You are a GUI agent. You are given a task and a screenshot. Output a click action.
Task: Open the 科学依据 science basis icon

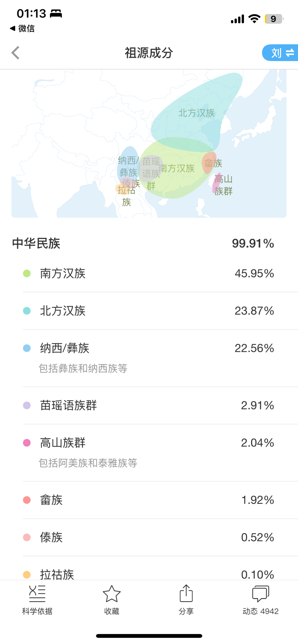tap(37, 594)
